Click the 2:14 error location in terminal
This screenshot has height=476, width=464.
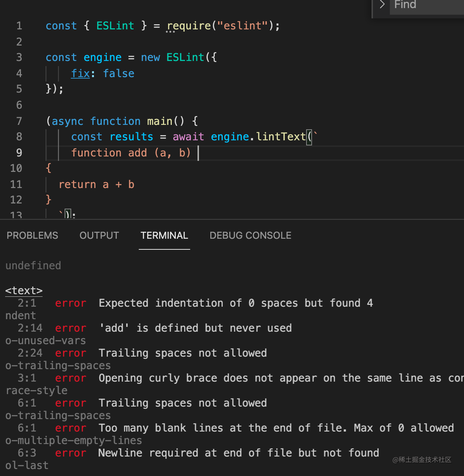[30, 328]
